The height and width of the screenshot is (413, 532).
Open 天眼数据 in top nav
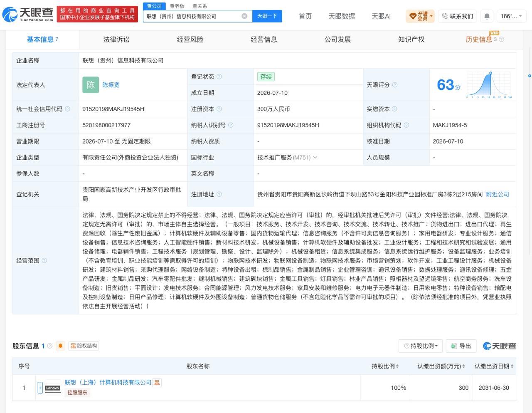(342, 16)
